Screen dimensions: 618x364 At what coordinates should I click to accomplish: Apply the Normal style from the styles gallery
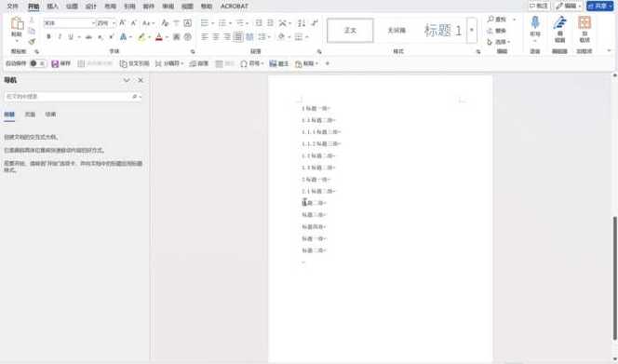[350, 30]
